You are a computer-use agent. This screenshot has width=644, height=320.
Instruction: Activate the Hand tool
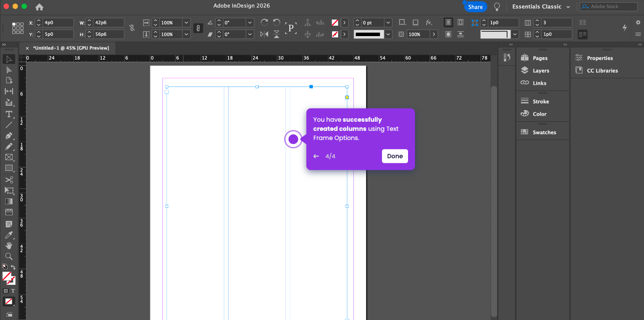pos(9,246)
